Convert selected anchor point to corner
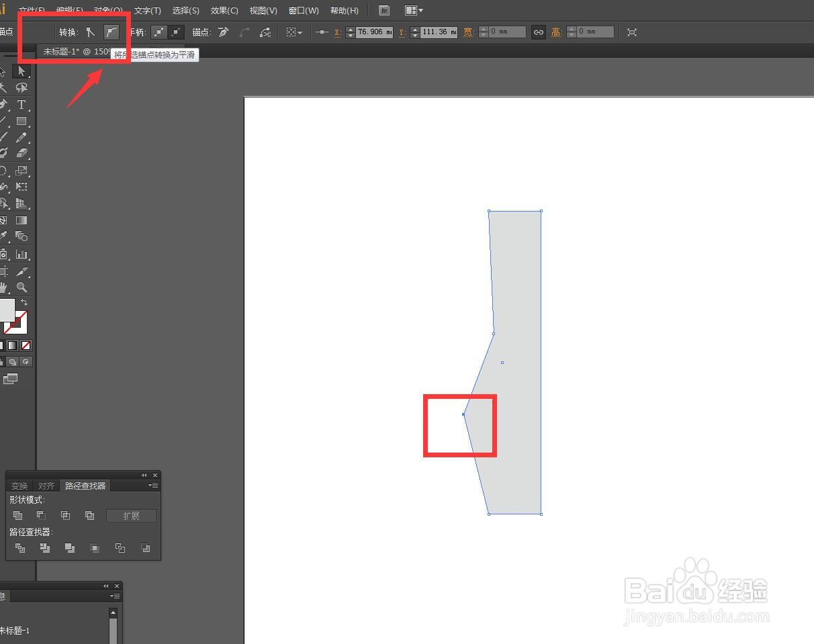This screenshot has width=814, height=644. coord(91,32)
